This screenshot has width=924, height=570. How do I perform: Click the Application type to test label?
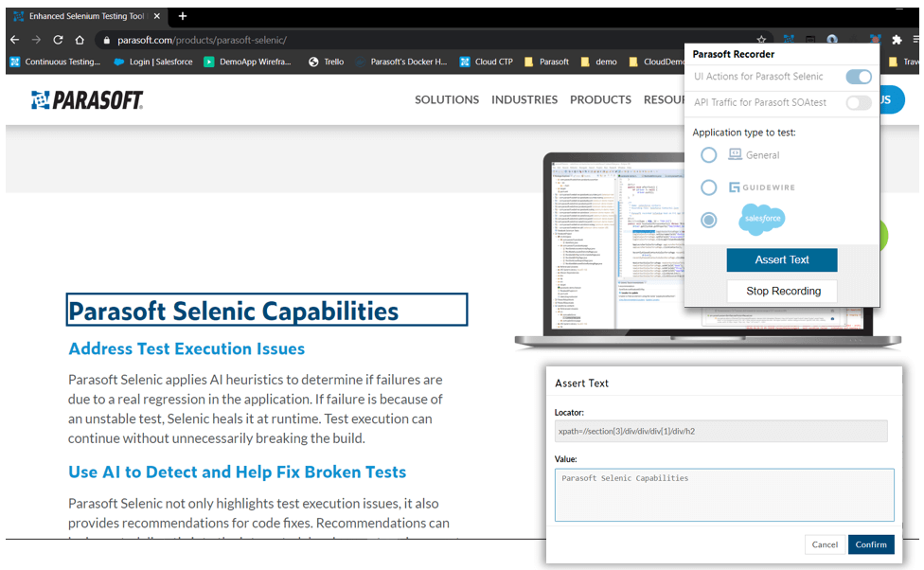click(744, 133)
